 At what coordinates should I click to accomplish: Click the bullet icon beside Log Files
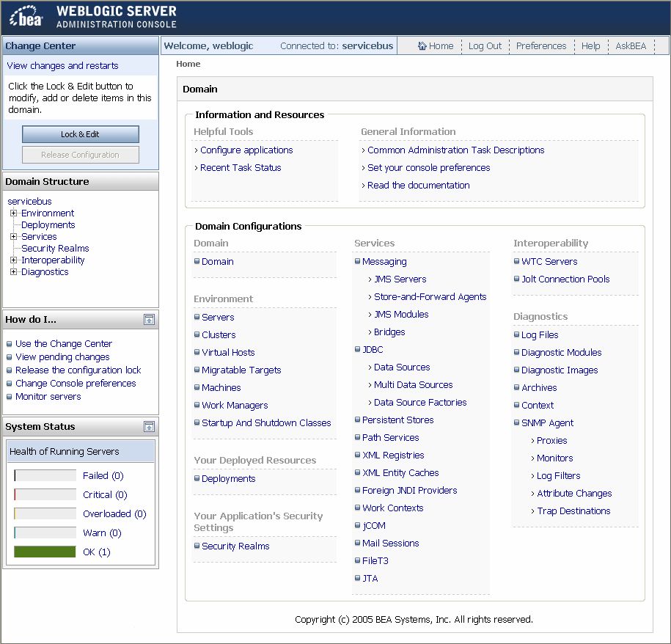516,334
